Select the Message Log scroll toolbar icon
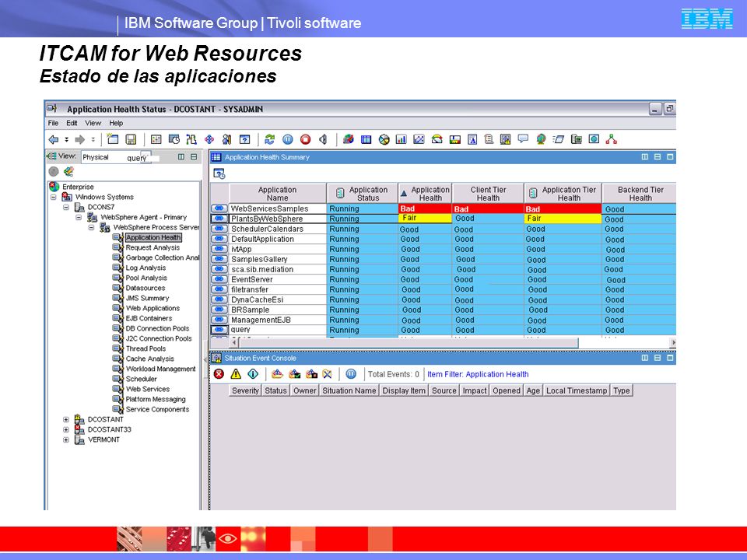 489,139
